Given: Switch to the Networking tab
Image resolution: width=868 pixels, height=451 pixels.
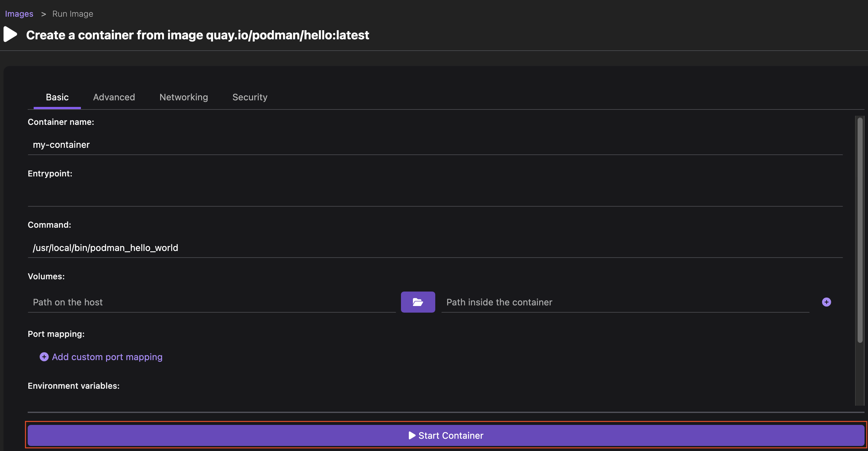Looking at the screenshot, I should [183, 97].
